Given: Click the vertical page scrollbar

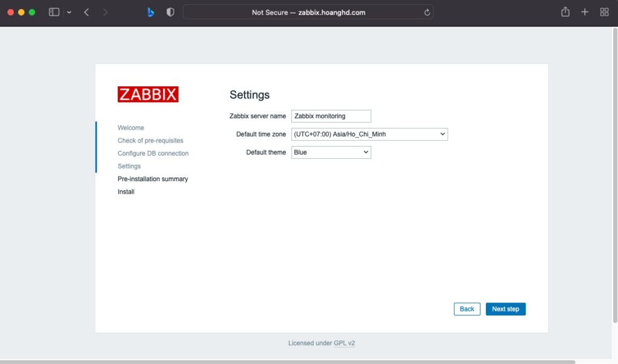Looking at the screenshot, I should 615,176.
